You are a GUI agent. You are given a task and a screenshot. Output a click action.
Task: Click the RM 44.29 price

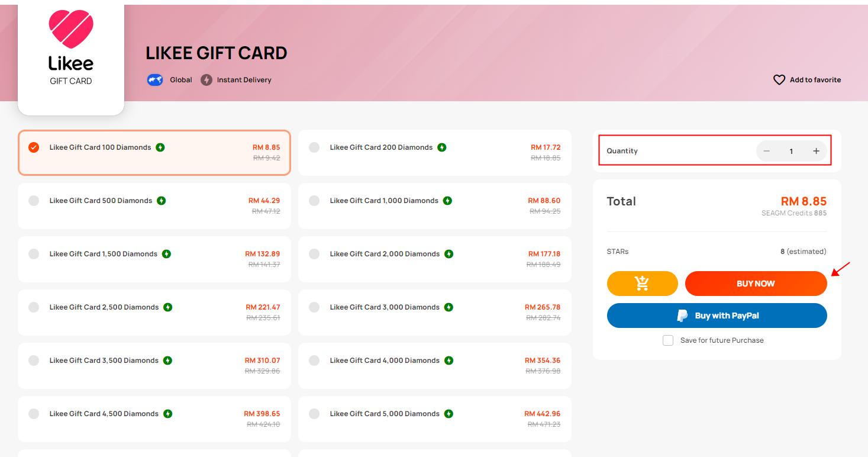tap(264, 201)
